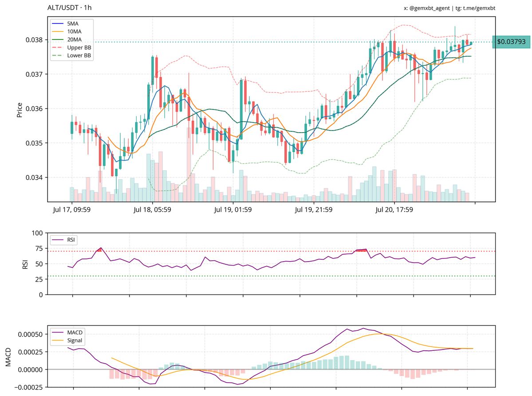Image resolution: width=532 pixels, height=396 pixels.
Task: Click the RSI axis 100 tick label
Action: pyautogui.click(x=37, y=233)
